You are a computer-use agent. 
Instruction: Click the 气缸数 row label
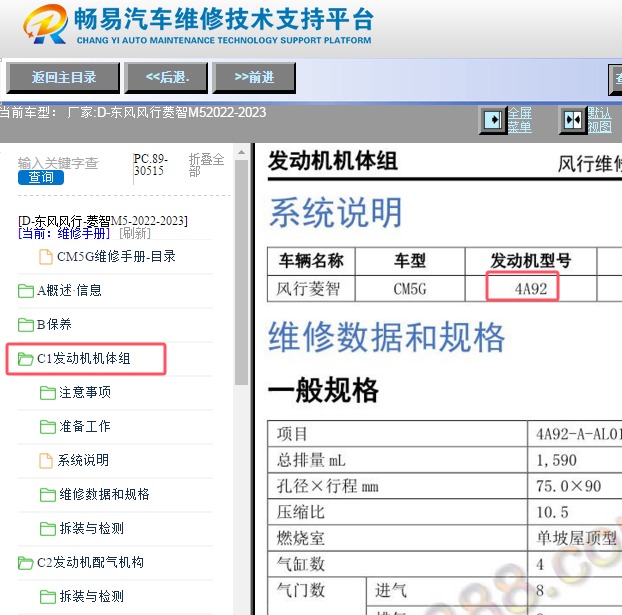[x=301, y=564]
